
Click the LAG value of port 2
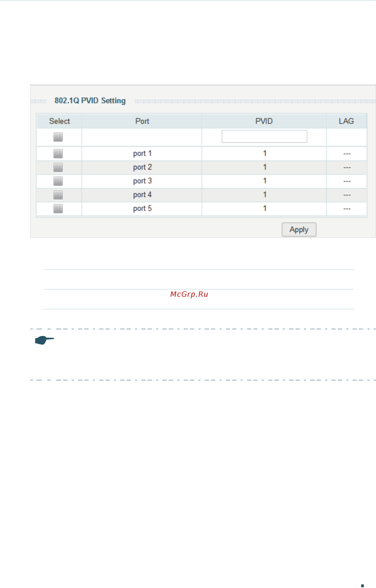tap(347, 167)
